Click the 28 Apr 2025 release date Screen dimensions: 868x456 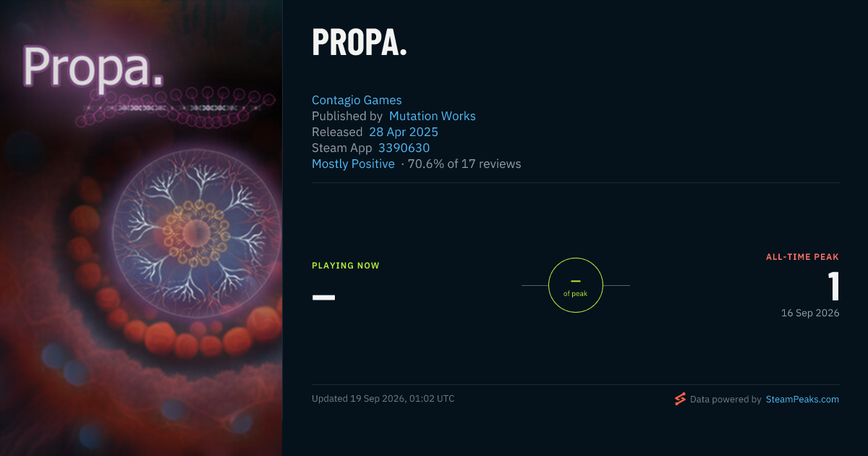[404, 132]
